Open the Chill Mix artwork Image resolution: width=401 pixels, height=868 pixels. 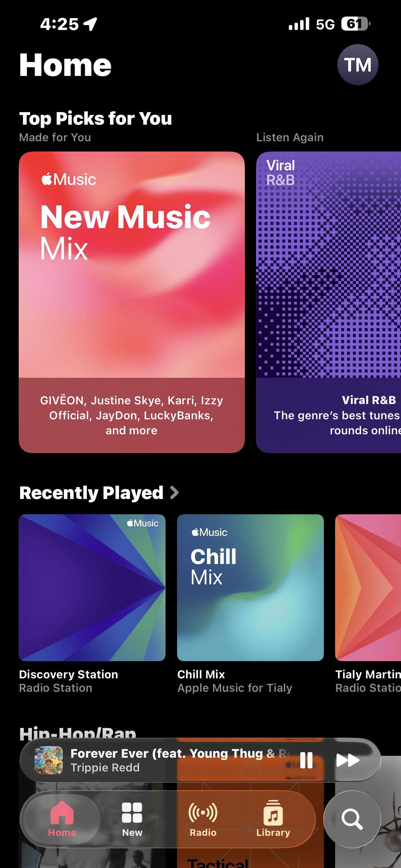(x=250, y=587)
